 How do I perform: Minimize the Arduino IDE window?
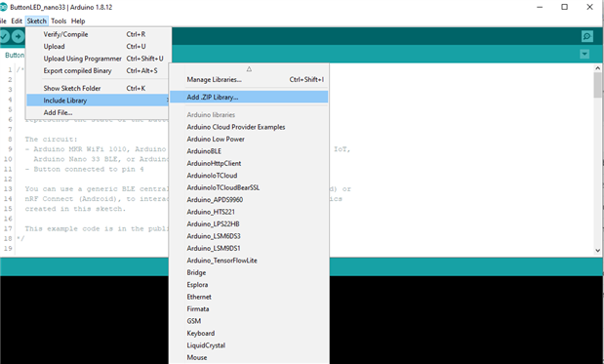(540, 7)
